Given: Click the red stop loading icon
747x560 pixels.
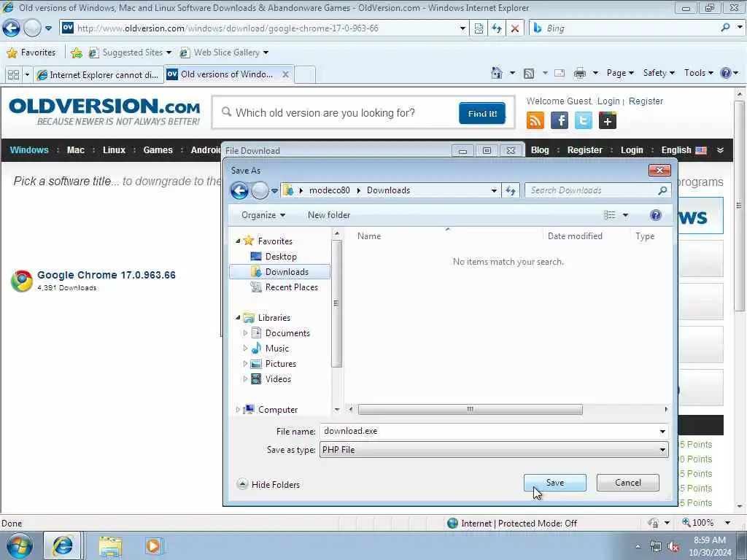Looking at the screenshot, I should coord(515,28).
